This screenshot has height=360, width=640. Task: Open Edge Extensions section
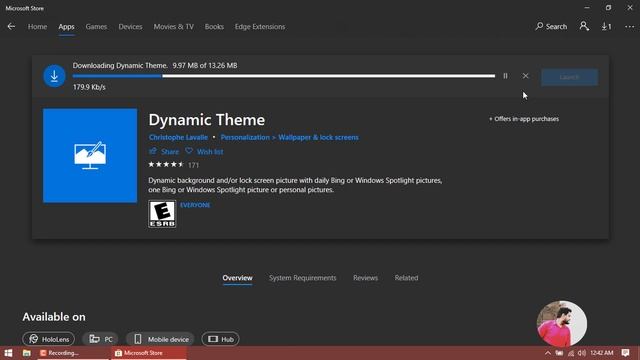point(260,27)
